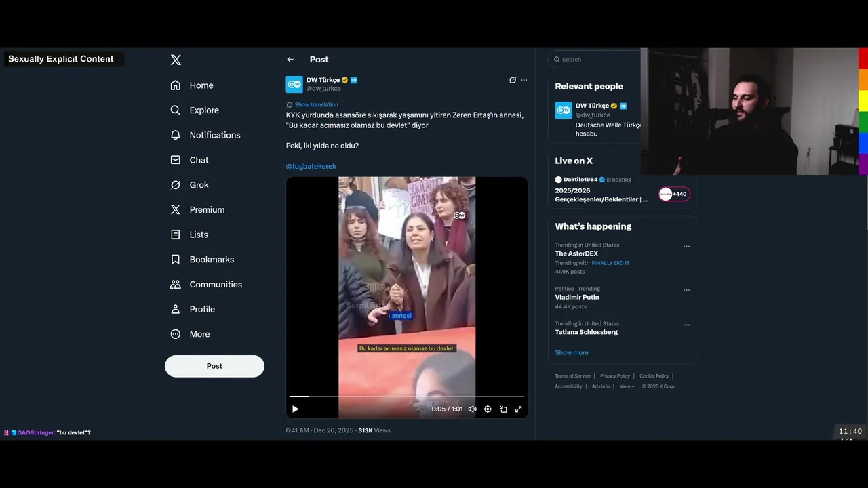
Task: Click the video progress bar
Action: (407, 396)
